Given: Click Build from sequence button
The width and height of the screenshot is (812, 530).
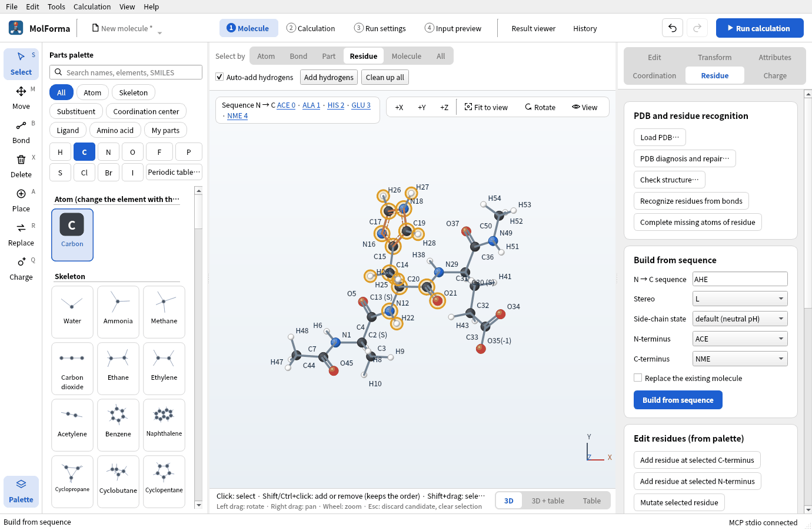Looking at the screenshot, I should click(678, 400).
